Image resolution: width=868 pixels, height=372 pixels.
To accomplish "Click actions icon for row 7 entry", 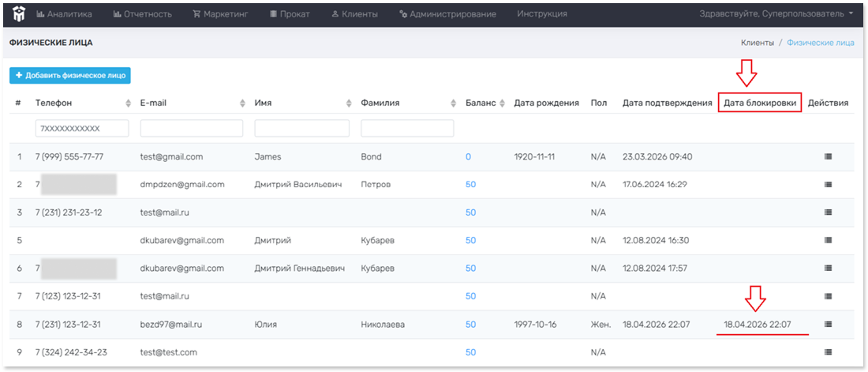I will tap(828, 296).
